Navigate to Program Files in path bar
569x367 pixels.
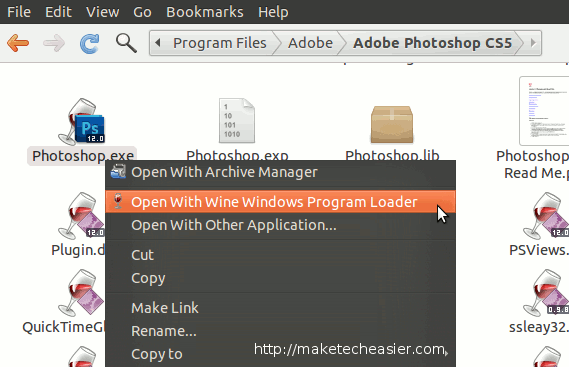[x=220, y=43]
